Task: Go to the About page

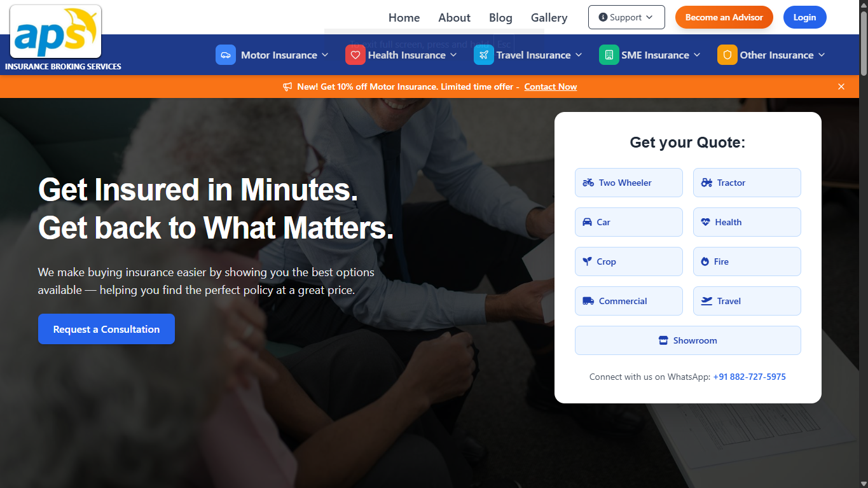Action: [454, 17]
